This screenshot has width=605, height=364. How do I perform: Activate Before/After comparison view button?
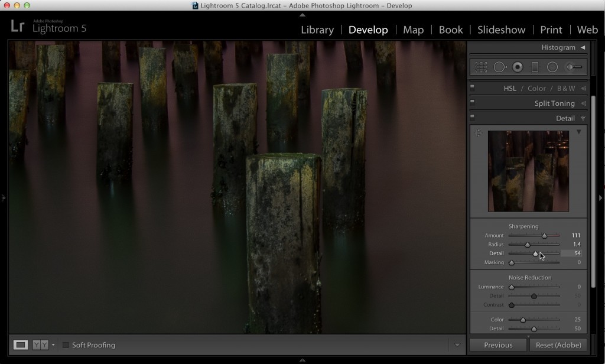point(41,344)
